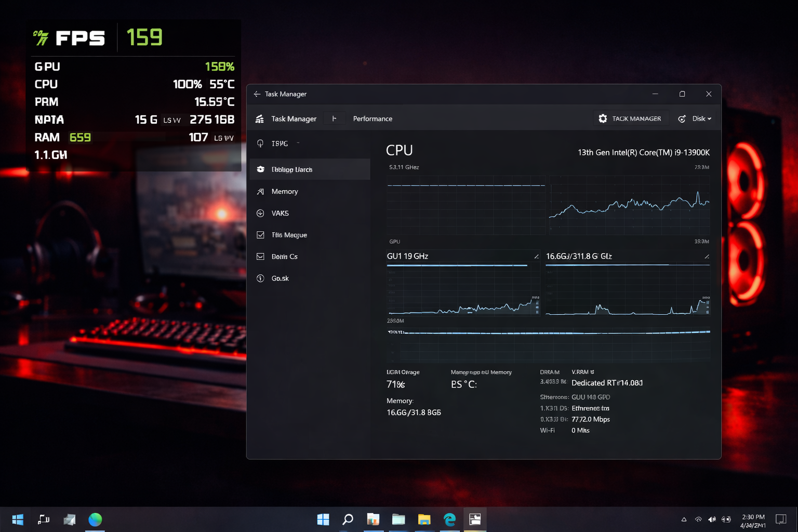This screenshot has width=798, height=532.
Task: Toggle the checkbox icon beside Details entry
Action: click(x=261, y=256)
